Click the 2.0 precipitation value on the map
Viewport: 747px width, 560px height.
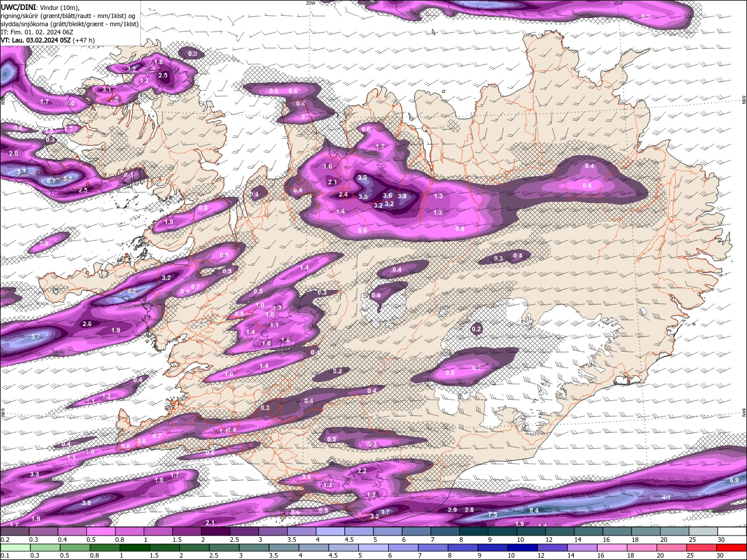pyautogui.click(x=13, y=153)
